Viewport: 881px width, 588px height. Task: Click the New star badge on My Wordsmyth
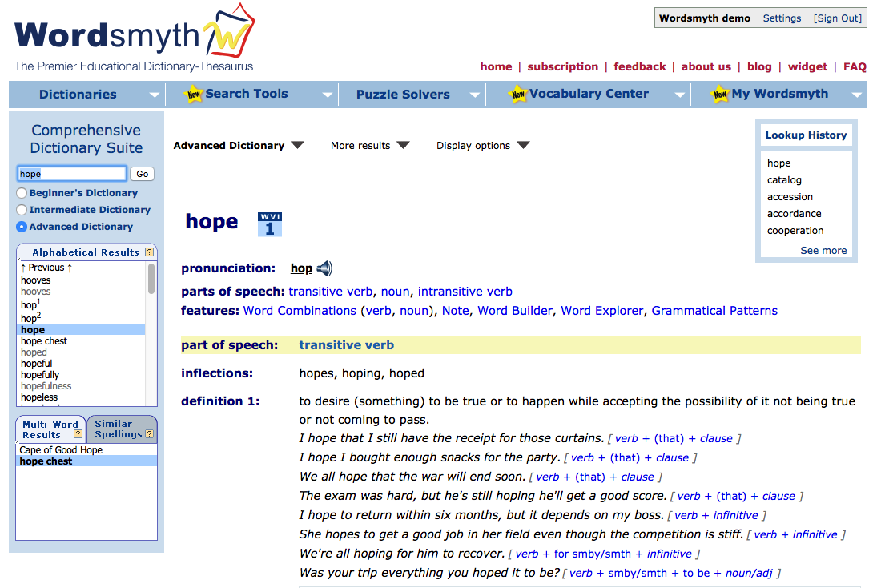720,95
